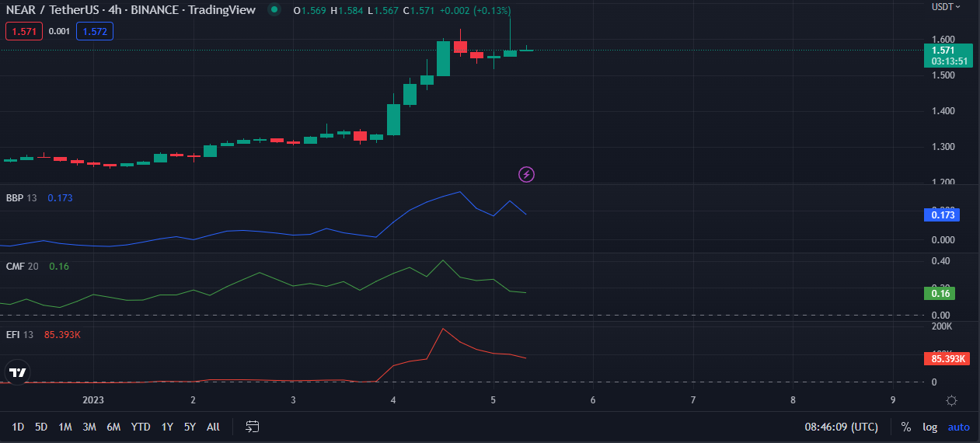Select the 1D time range
Viewport: 980px width, 443px height.
18,427
